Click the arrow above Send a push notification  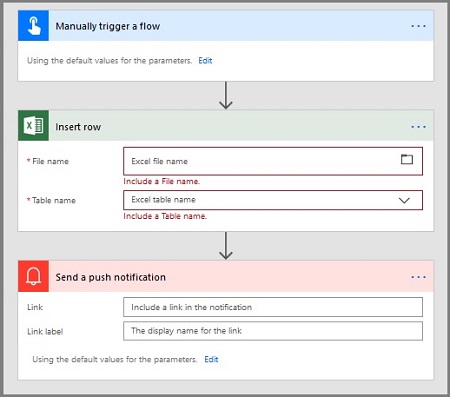[x=226, y=246]
